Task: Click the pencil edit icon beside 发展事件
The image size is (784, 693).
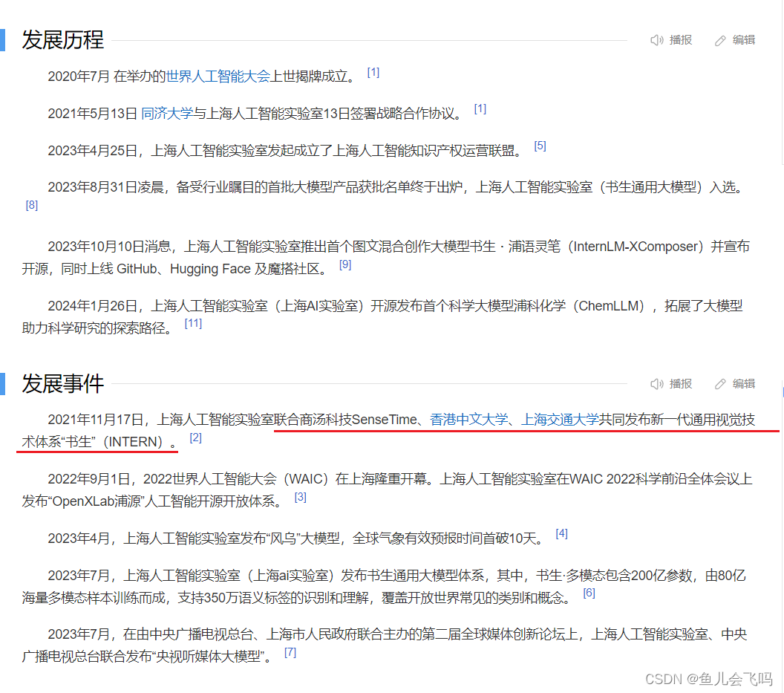Action: coord(720,384)
